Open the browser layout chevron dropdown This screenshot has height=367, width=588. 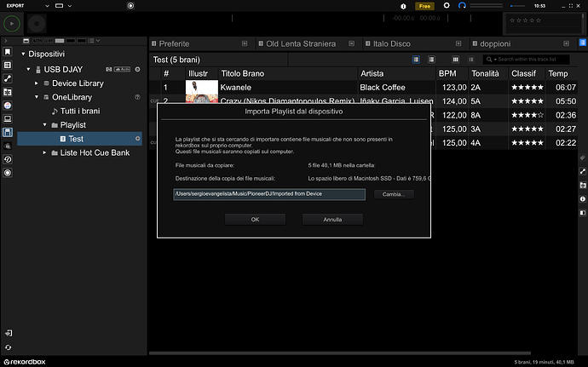pyautogui.click(x=98, y=41)
